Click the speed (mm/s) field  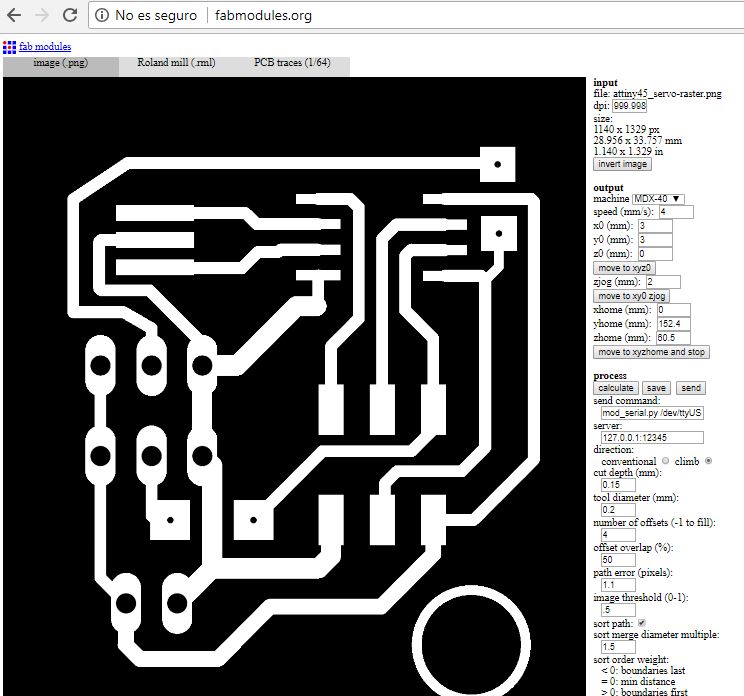[676, 212]
